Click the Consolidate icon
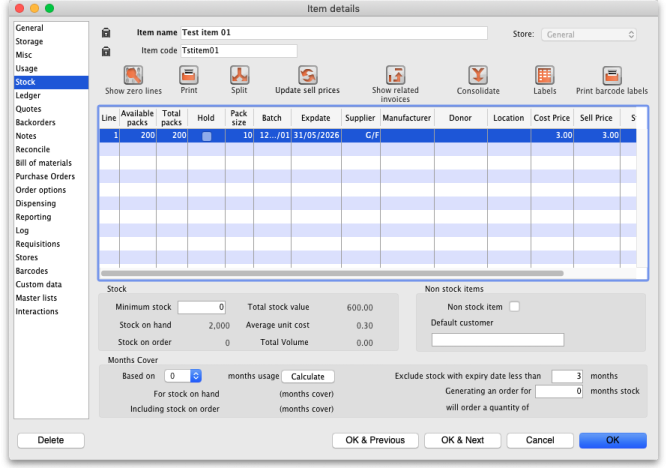The image size is (667, 468). (x=478, y=75)
